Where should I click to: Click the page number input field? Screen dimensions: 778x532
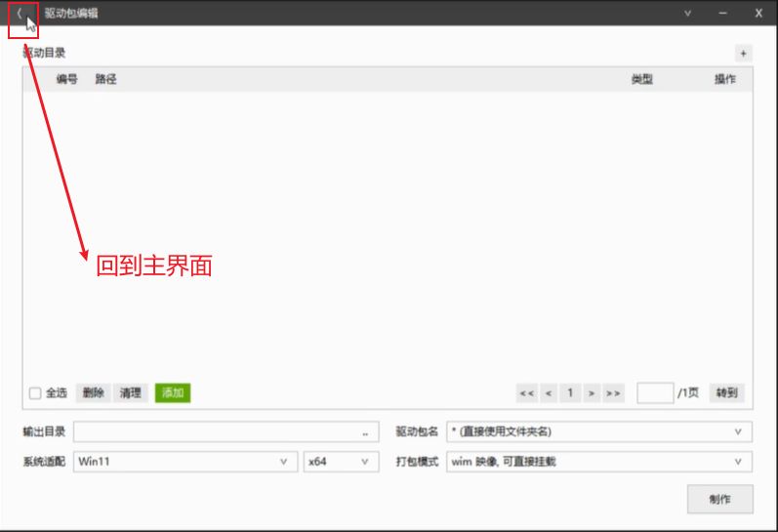tap(654, 393)
